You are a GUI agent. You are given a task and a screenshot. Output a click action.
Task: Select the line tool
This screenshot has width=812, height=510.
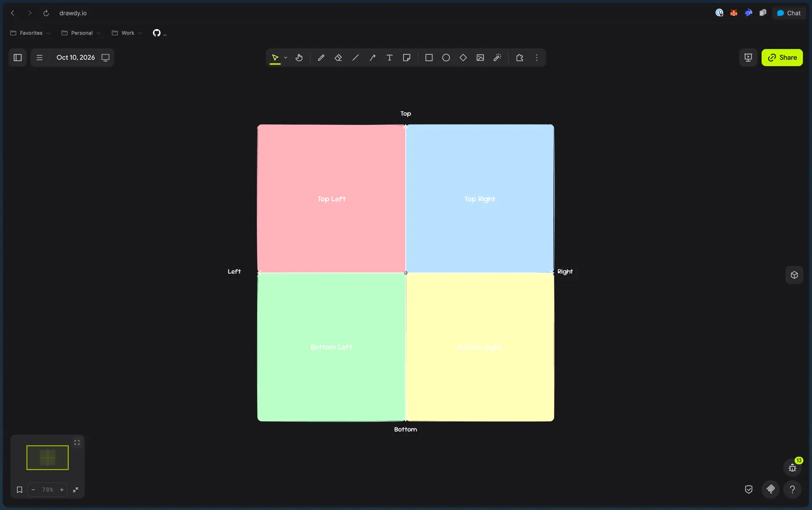click(x=356, y=58)
